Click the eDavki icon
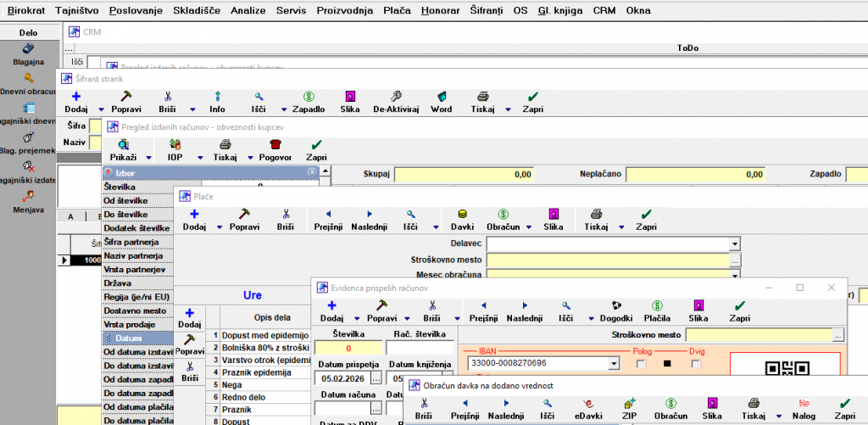The height and width of the screenshot is (425, 868). [587, 409]
